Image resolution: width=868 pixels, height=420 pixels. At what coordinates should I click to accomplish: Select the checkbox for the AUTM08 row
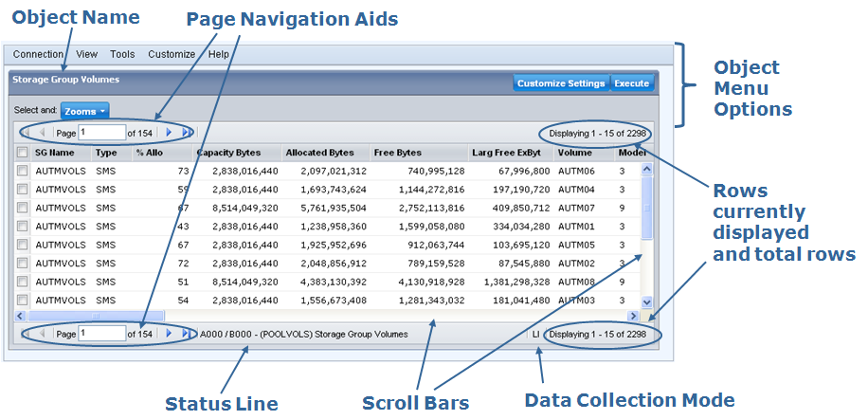pos(22,283)
